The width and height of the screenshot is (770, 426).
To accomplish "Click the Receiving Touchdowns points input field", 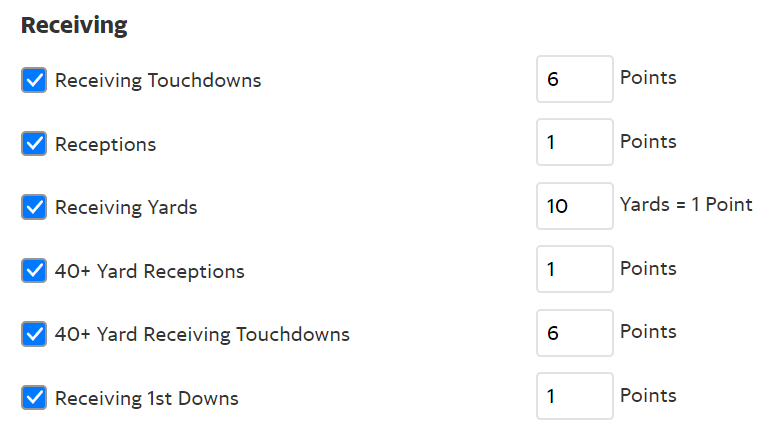I will 575,79.
